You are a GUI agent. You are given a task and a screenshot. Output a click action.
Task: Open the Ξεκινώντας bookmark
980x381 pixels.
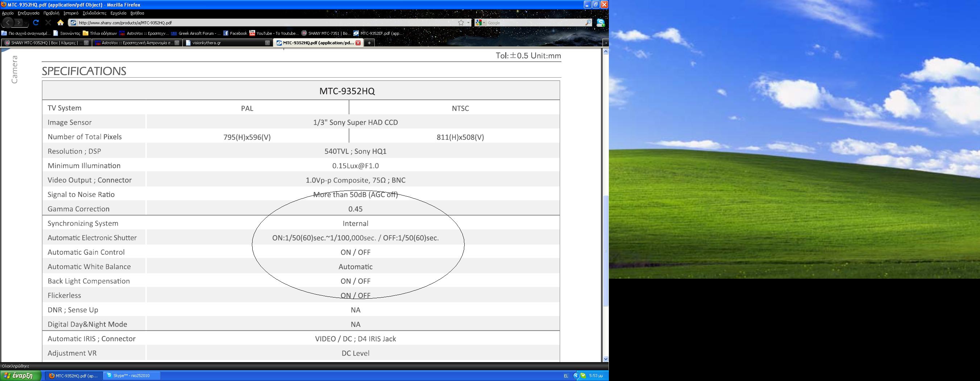(67, 33)
